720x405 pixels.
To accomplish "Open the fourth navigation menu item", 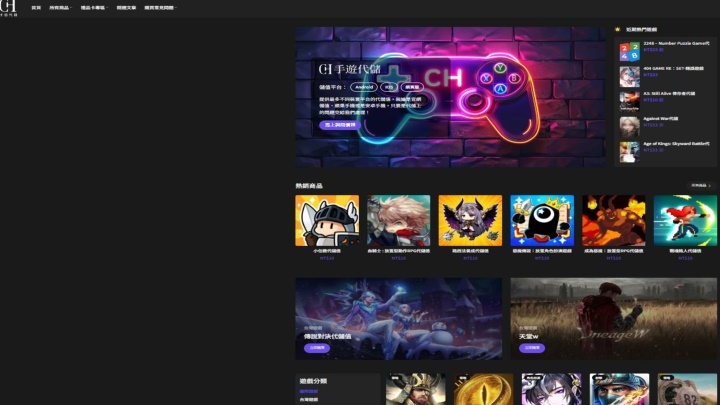I will coord(126,8).
